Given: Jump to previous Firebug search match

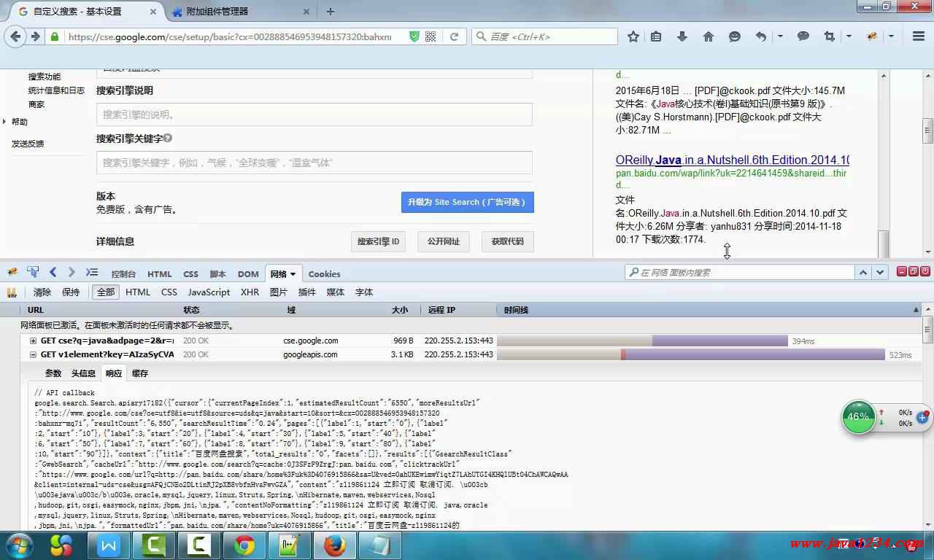Looking at the screenshot, I should (x=863, y=272).
